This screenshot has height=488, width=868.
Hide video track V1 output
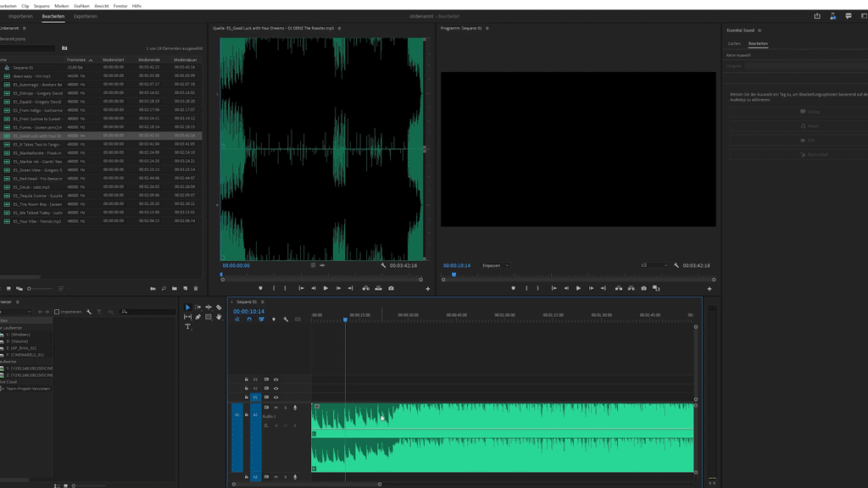275,397
